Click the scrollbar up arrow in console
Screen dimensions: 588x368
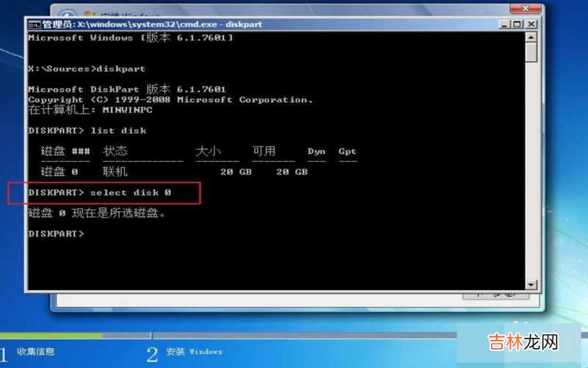tap(531, 38)
